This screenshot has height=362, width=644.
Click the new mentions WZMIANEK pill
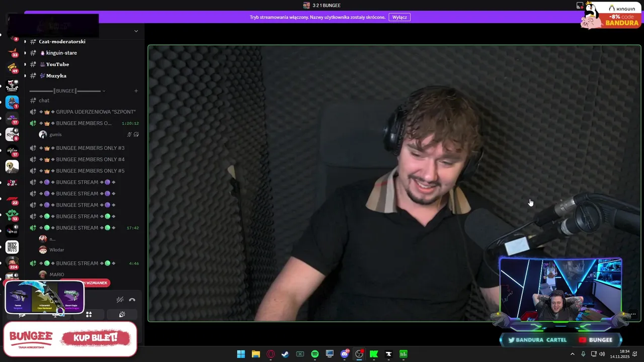coord(96,283)
